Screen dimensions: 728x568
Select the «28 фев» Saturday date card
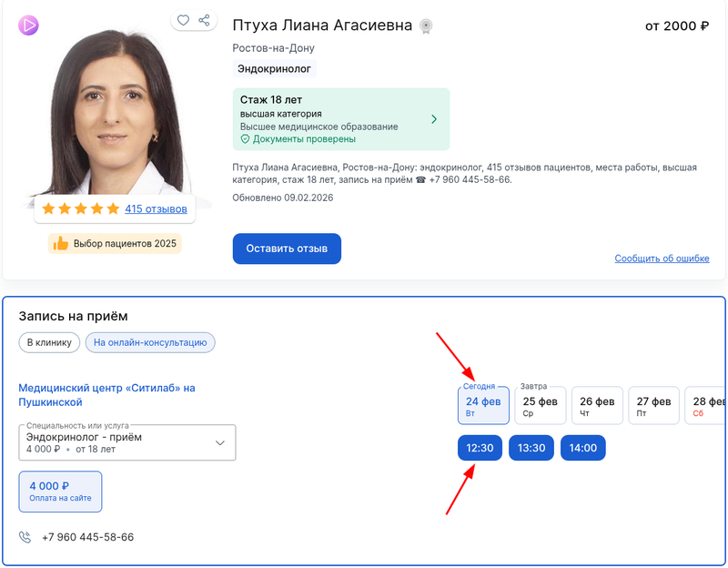[x=706, y=405]
